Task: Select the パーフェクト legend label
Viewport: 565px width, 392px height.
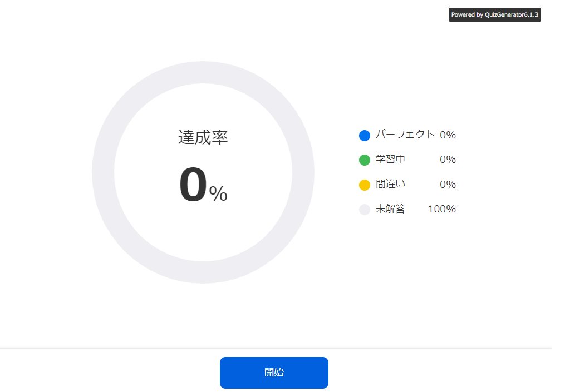Action: (405, 135)
